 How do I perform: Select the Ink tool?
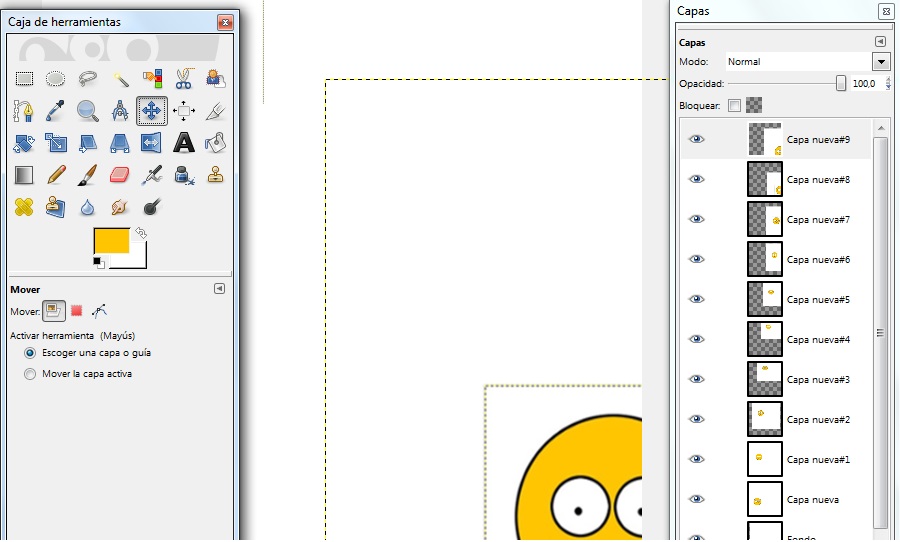pos(184,175)
